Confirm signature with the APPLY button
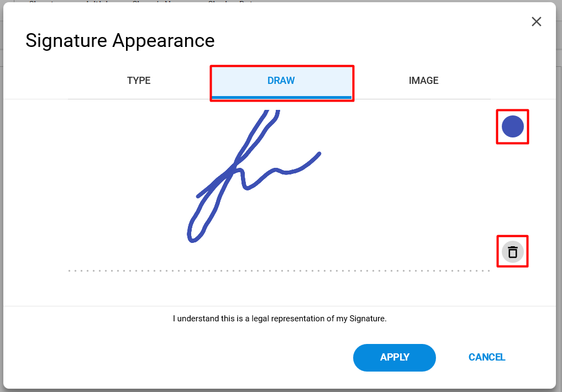 (x=394, y=357)
